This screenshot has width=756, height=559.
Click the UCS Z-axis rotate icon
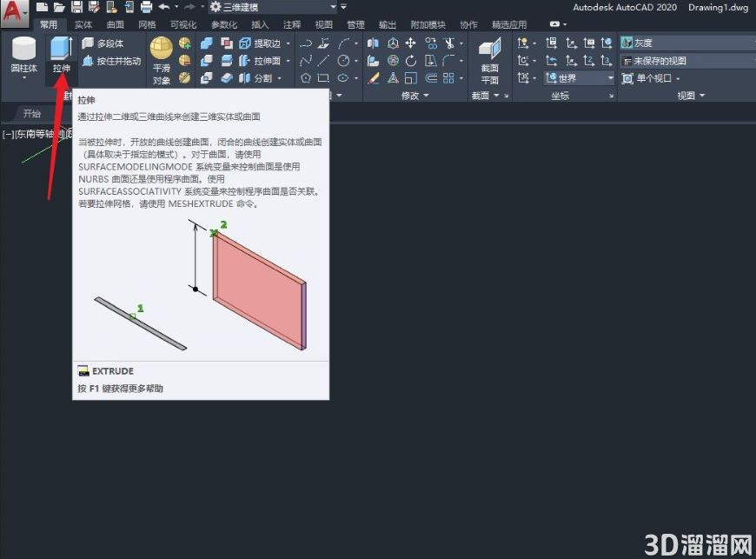[x=588, y=61]
